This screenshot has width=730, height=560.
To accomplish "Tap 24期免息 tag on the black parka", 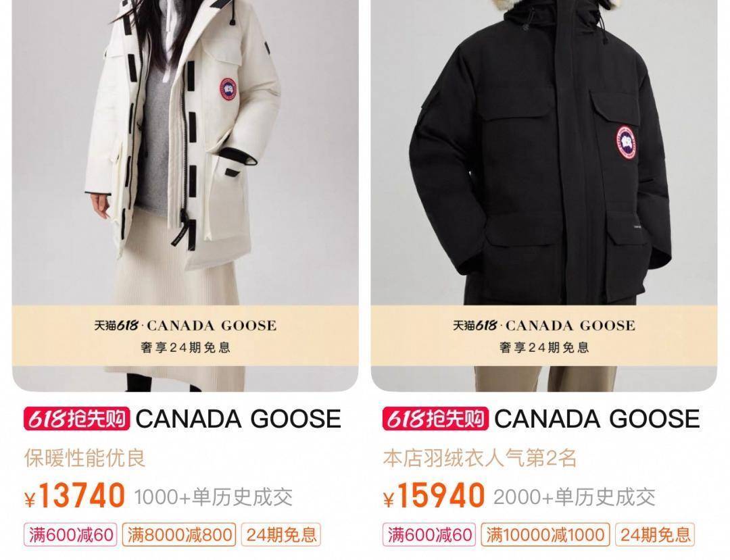I will click(x=655, y=535).
